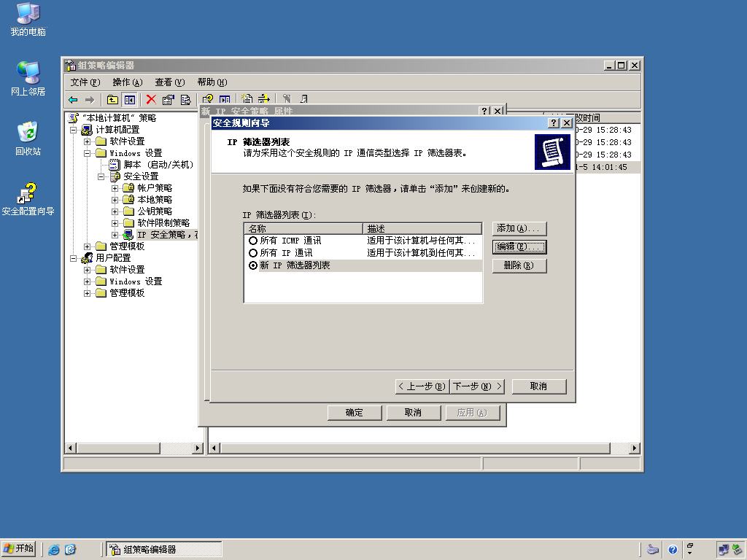The width and height of the screenshot is (747, 560).
Task: Click the green arrow tray icon
Action: tap(738, 550)
